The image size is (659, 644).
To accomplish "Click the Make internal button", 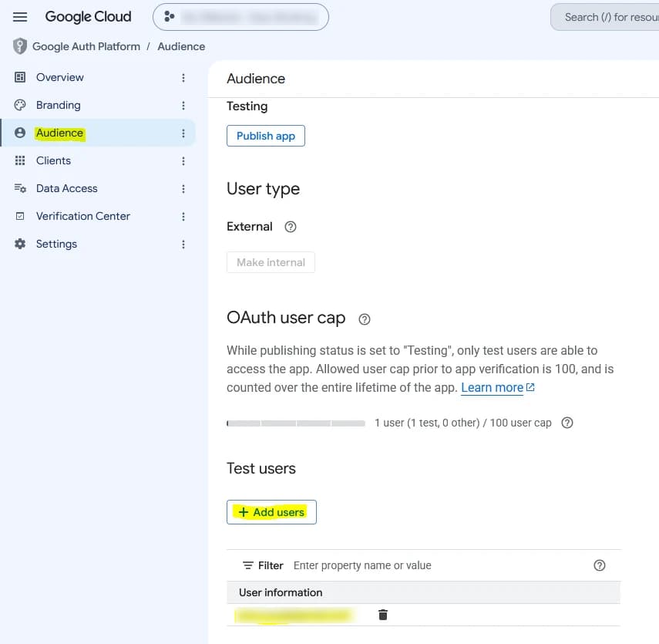I will point(271,262).
